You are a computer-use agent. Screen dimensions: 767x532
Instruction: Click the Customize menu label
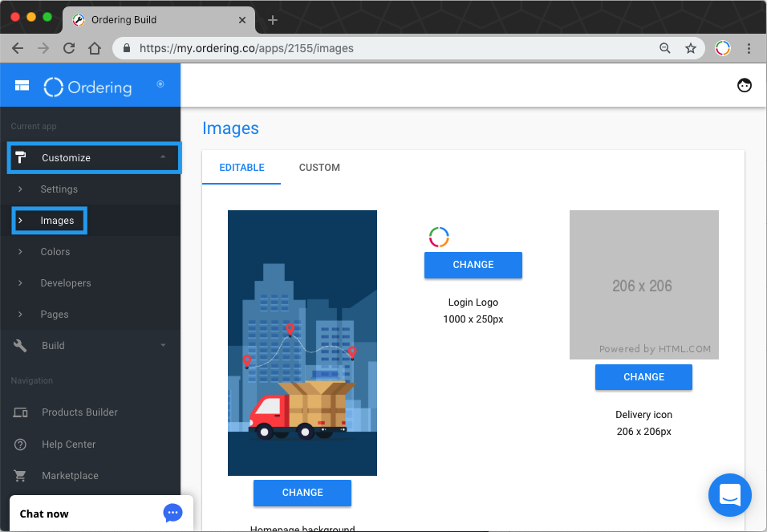pyautogui.click(x=66, y=157)
